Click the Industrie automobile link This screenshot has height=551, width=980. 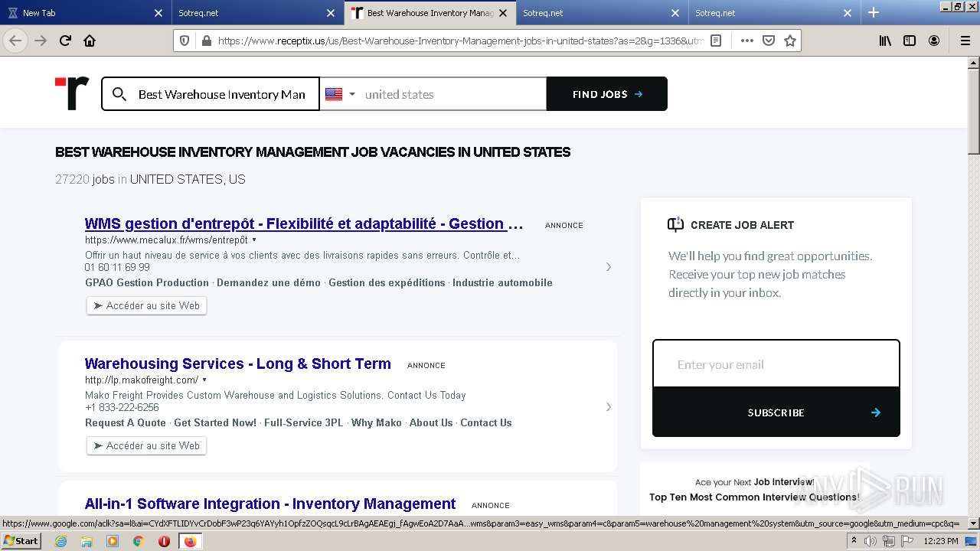click(x=502, y=282)
